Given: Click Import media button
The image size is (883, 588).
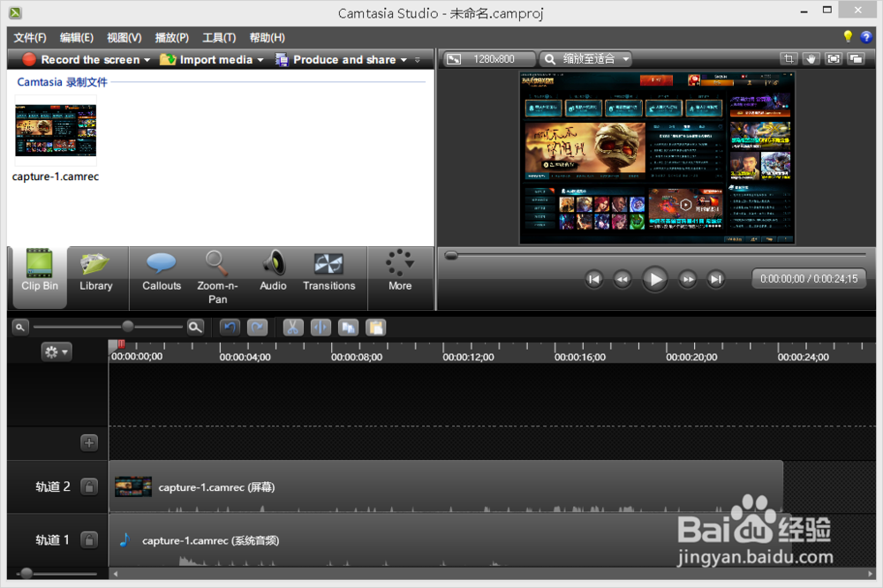Looking at the screenshot, I should pyautogui.click(x=206, y=59).
